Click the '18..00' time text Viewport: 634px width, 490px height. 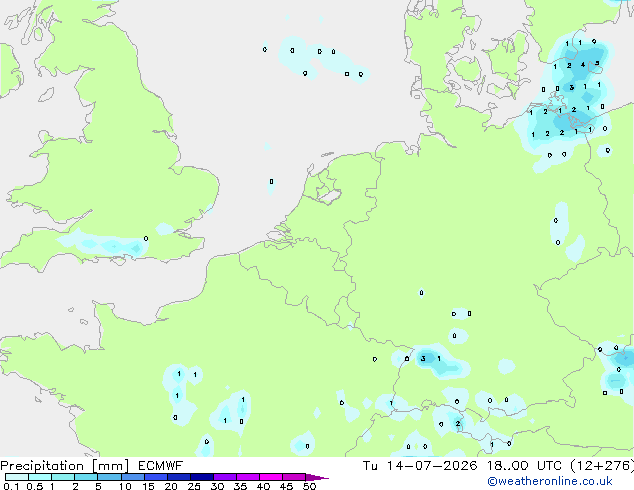(507, 466)
